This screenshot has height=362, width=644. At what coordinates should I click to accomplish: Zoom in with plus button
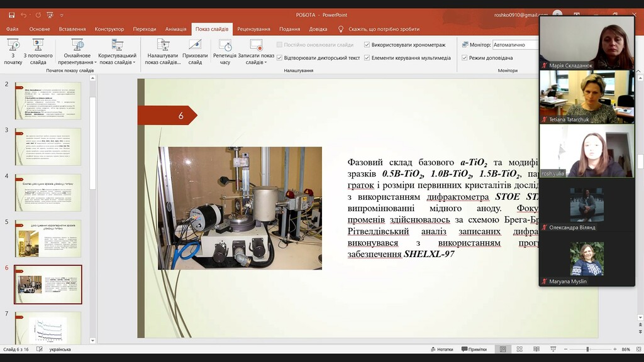pos(615,349)
